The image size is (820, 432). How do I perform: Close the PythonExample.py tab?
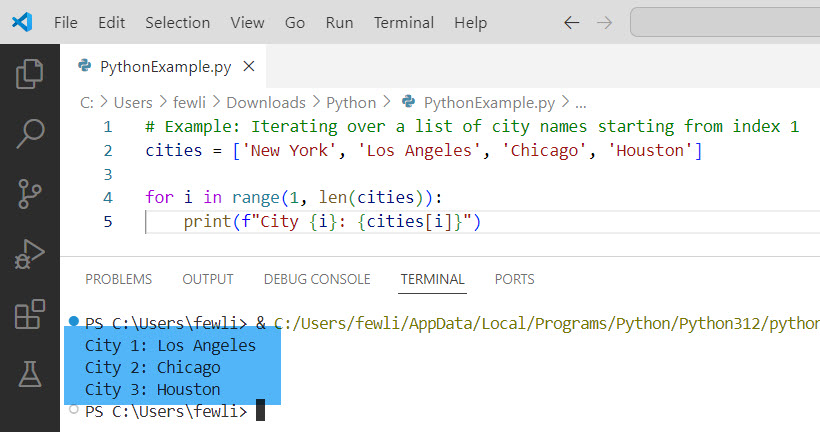tap(249, 66)
